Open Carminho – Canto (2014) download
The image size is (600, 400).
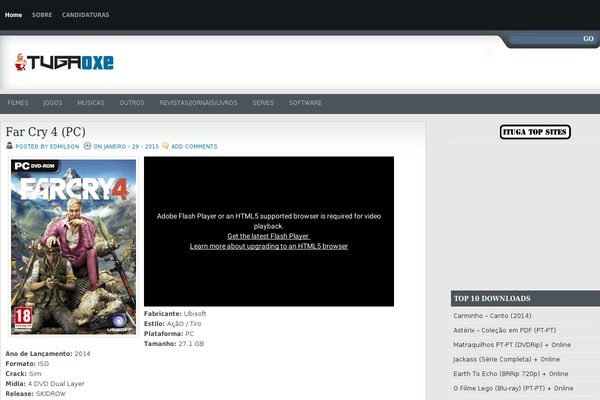(492, 316)
